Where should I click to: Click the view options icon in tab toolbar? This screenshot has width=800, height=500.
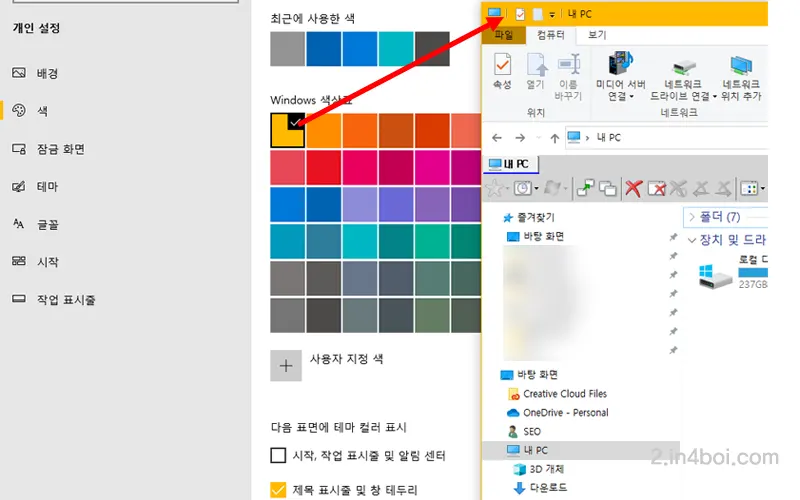[749, 189]
